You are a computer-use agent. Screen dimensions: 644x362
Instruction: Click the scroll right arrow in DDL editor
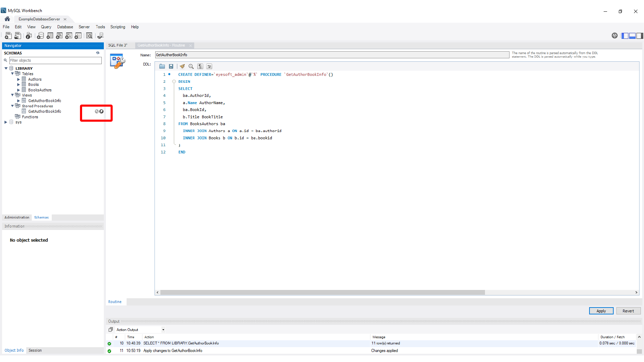(x=636, y=292)
